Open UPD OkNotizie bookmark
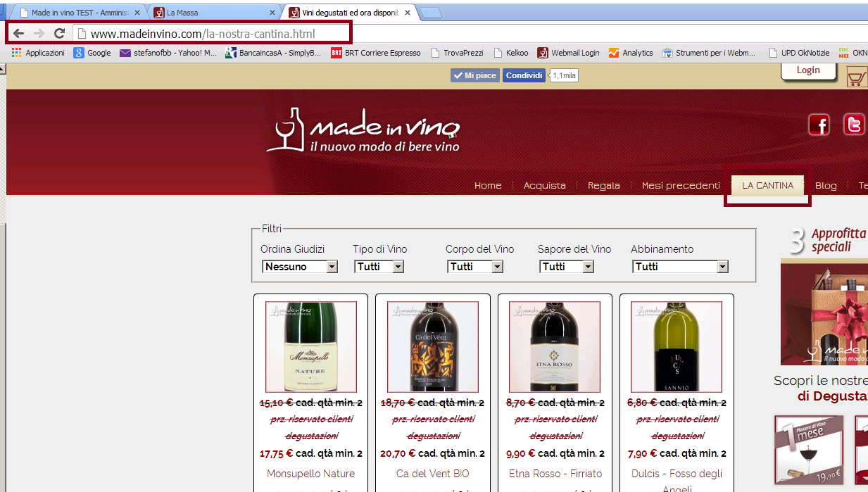This screenshot has height=492, width=868. click(x=801, y=53)
